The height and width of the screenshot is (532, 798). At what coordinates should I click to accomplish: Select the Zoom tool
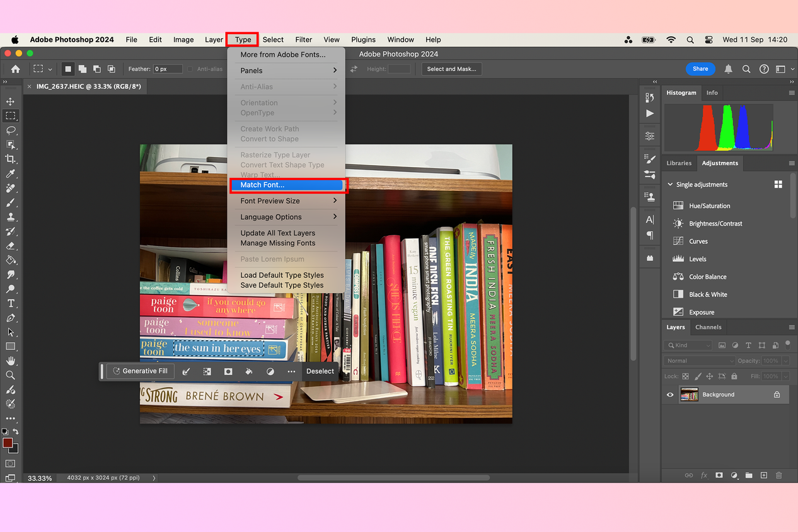(10, 375)
